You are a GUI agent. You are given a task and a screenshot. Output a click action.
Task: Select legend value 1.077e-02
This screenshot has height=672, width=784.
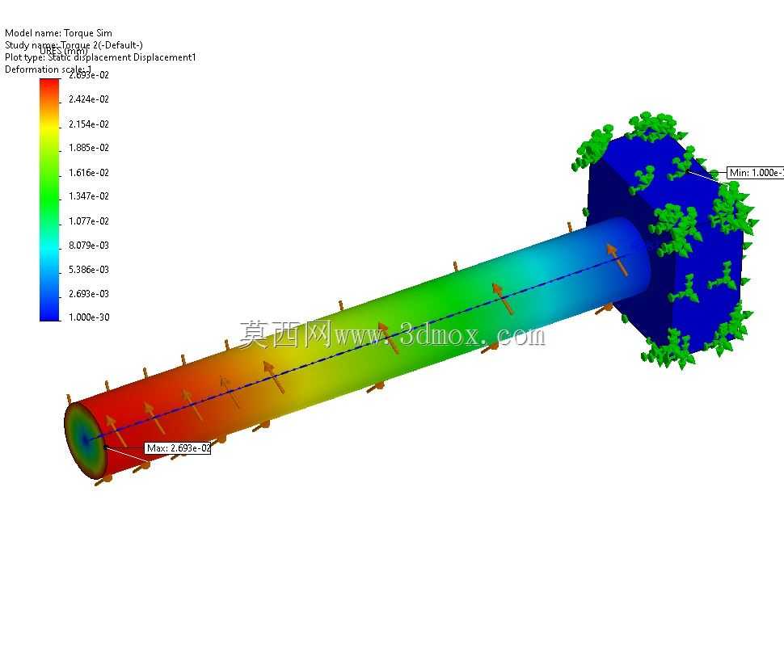click(88, 220)
